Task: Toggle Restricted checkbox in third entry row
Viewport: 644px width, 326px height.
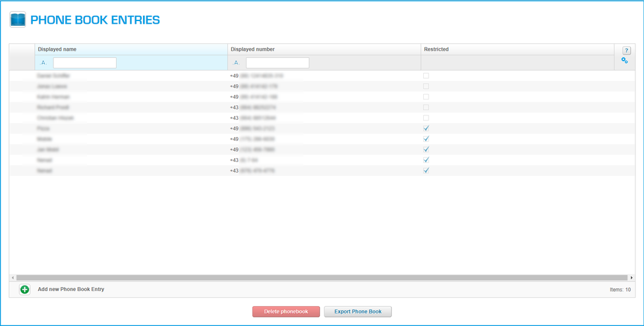Action: [x=426, y=97]
